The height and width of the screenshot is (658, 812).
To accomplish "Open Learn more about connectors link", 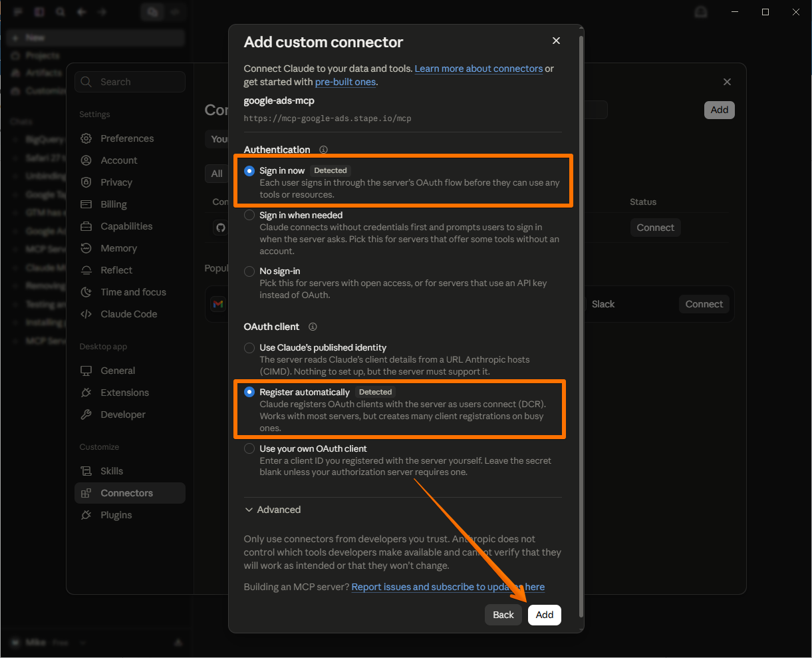I will click(x=479, y=69).
